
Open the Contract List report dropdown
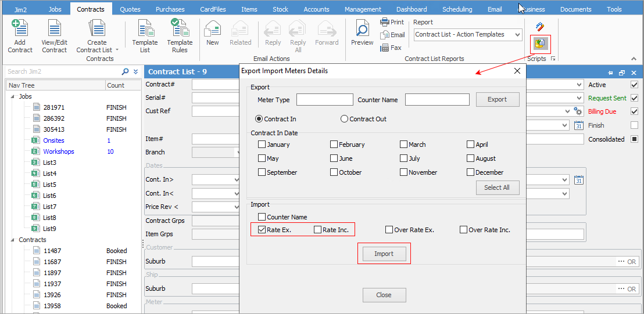[517, 35]
